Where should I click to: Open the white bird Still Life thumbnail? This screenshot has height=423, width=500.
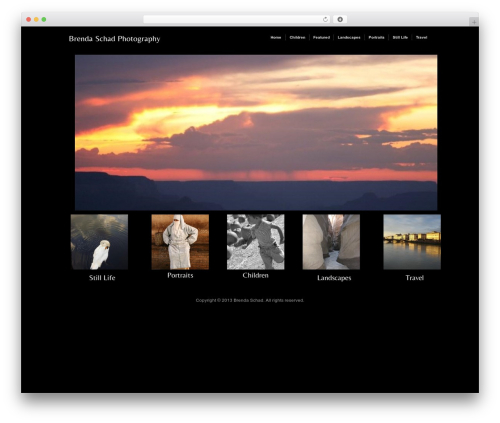click(x=99, y=242)
